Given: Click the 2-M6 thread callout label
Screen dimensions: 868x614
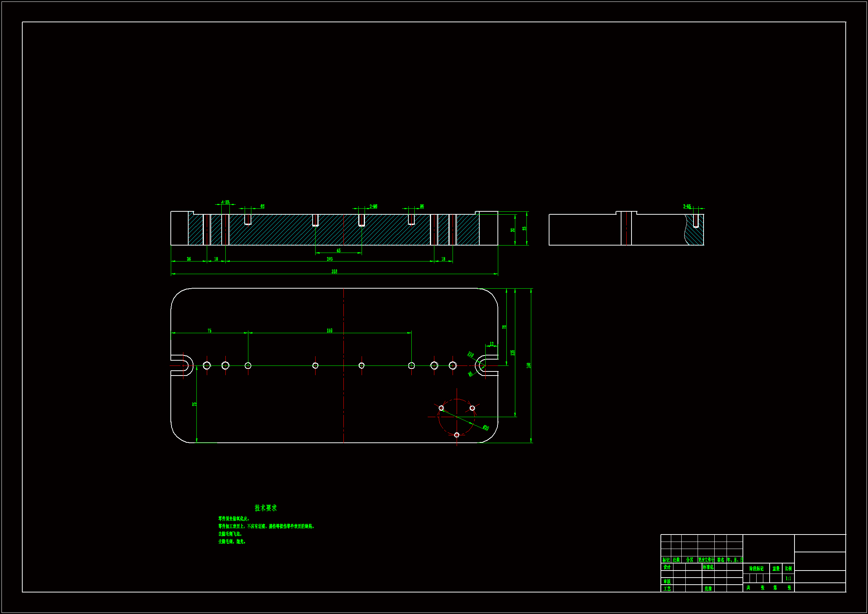Looking at the screenshot, I should [373, 206].
